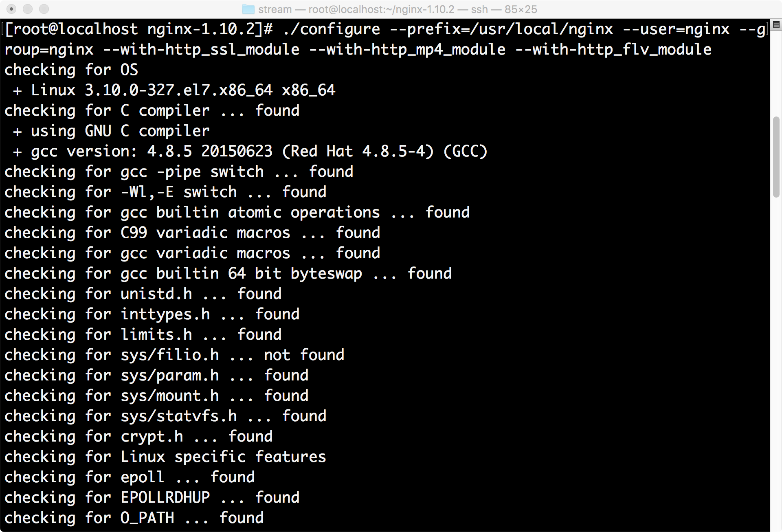This screenshot has width=782, height=532.
Task: Click the 'sys/filio.h ... not found' line
Action: click(x=174, y=355)
